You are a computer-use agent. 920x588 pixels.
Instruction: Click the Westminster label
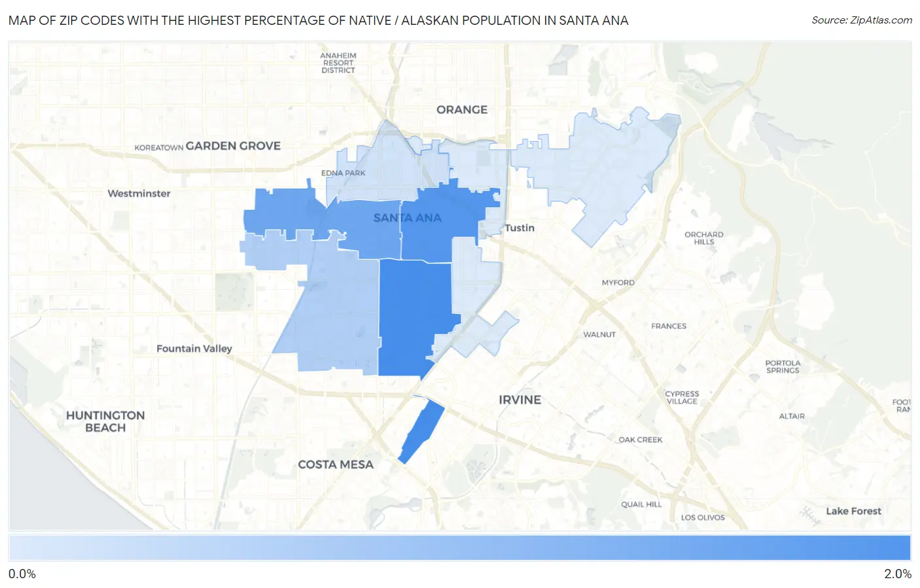click(139, 194)
